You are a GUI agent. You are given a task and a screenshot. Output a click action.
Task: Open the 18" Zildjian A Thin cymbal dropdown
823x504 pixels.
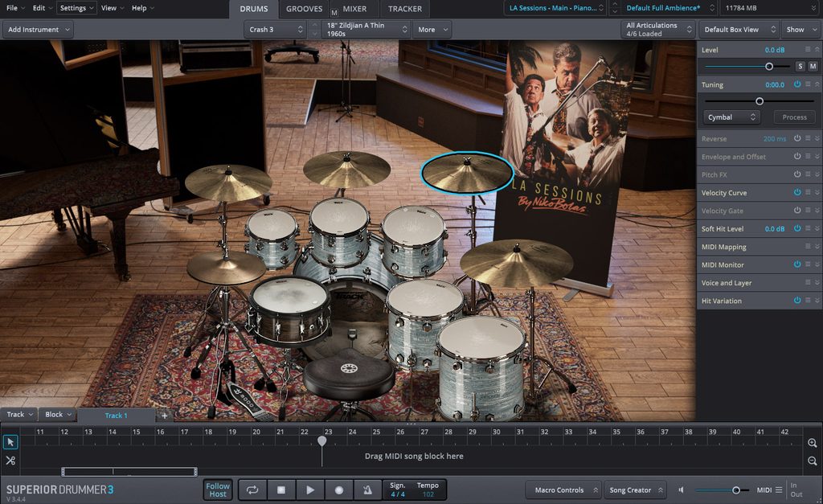point(366,30)
